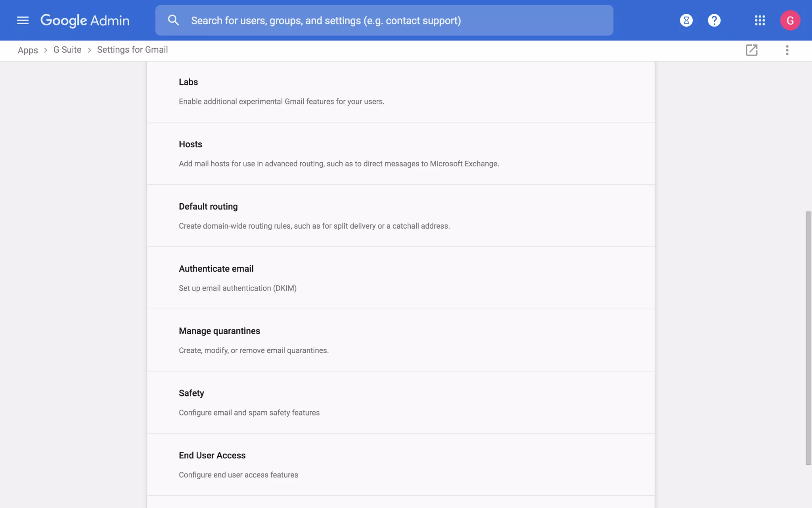
Task: Click the Google Admin logo
Action: click(85, 20)
